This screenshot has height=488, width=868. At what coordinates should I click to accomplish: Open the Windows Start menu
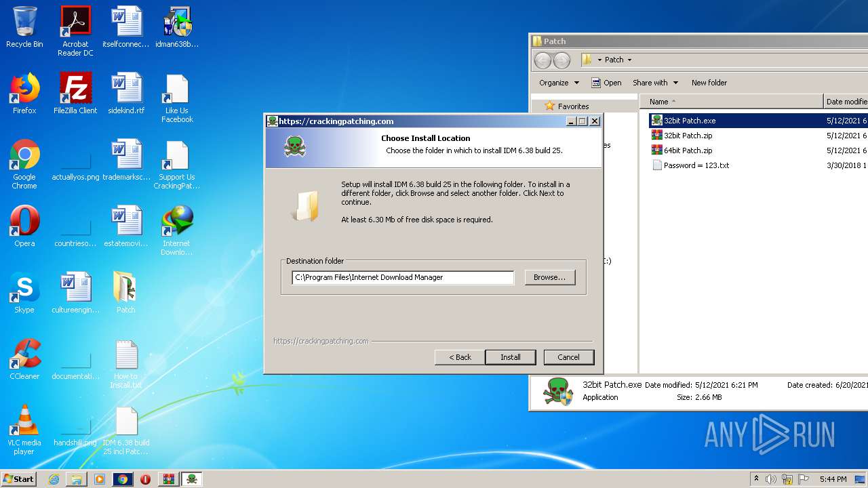19,479
